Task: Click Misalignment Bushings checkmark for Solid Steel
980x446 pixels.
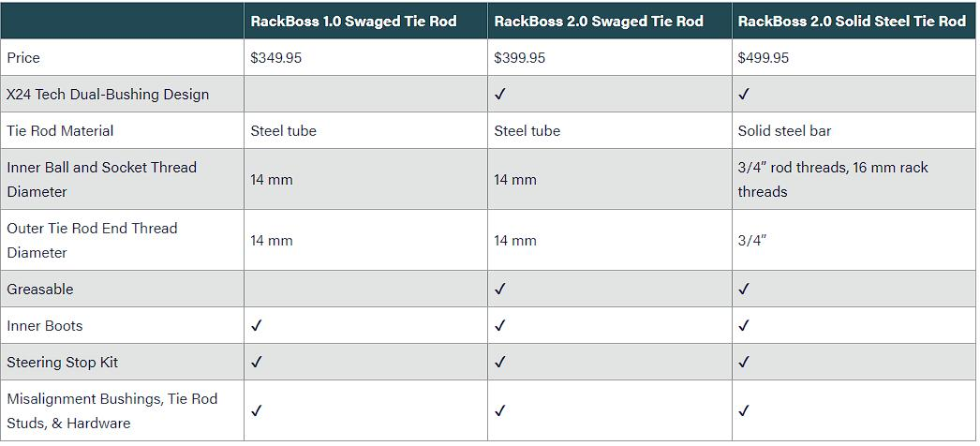Action: (744, 410)
